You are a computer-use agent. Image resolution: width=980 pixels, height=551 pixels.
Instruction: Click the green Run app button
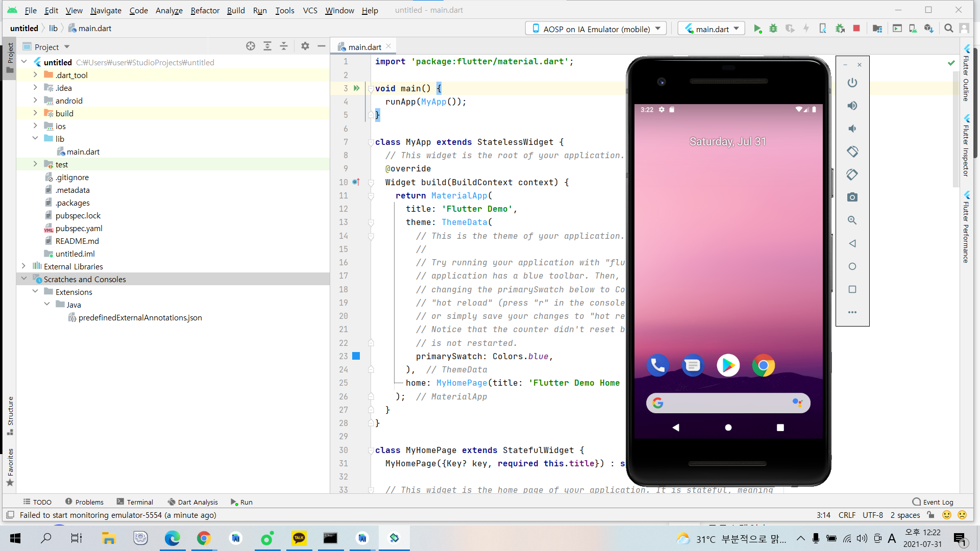pos(757,29)
